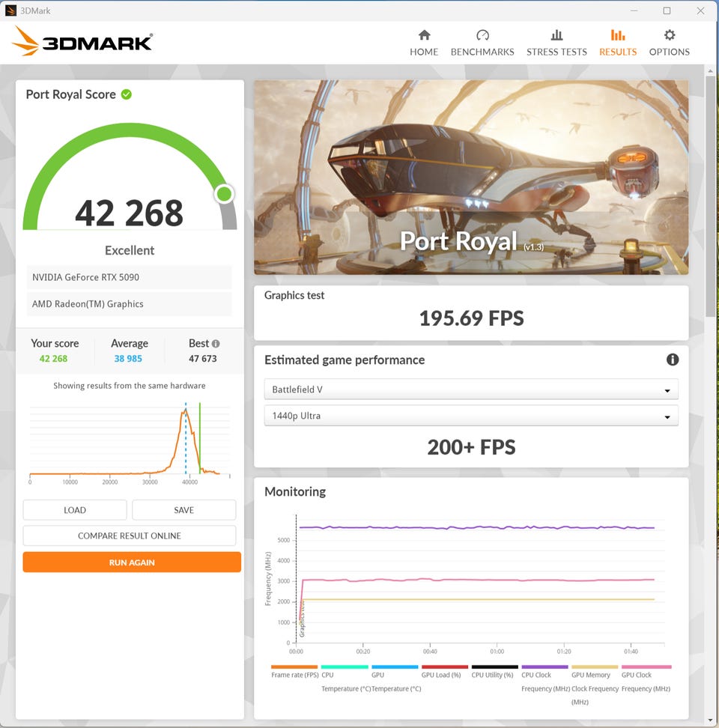Click Showing results from the same hardware

point(129,386)
